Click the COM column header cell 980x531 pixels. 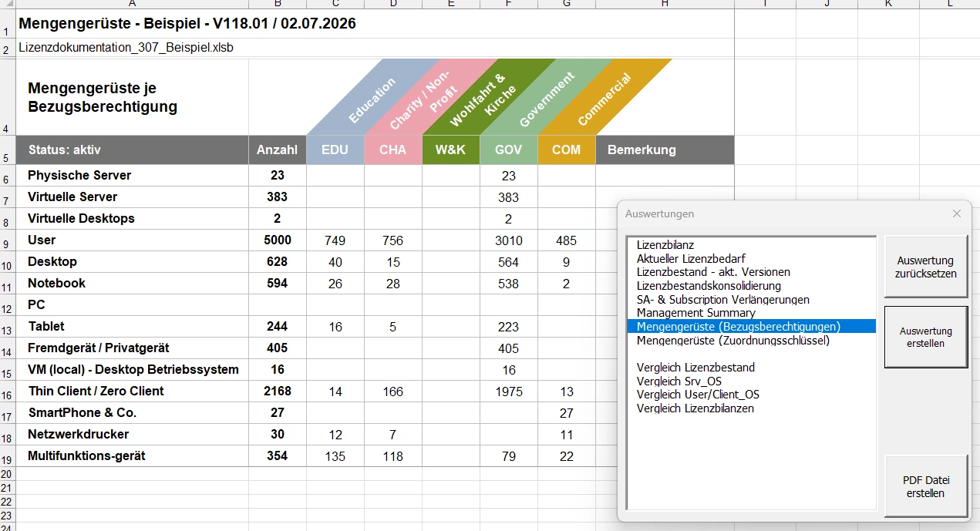tap(567, 150)
